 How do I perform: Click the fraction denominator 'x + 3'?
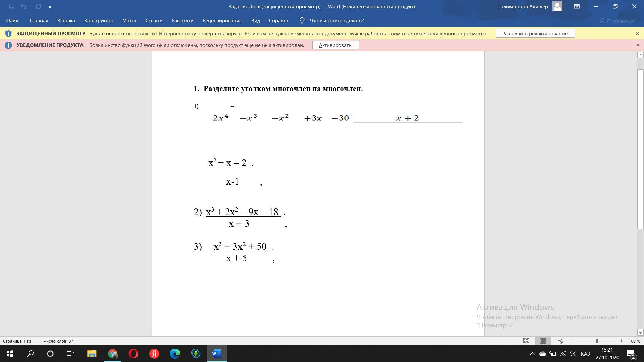point(239,224)
